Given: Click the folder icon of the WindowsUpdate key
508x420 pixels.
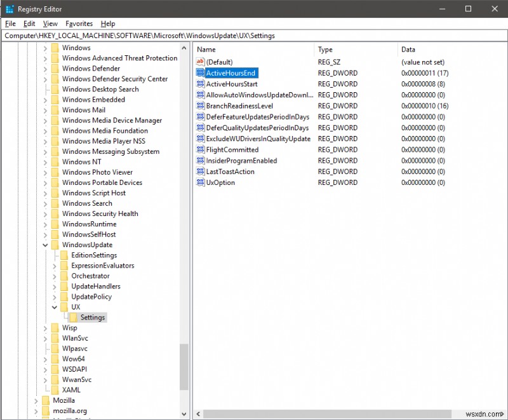Looking at the screenshot, I should [54, 245].
